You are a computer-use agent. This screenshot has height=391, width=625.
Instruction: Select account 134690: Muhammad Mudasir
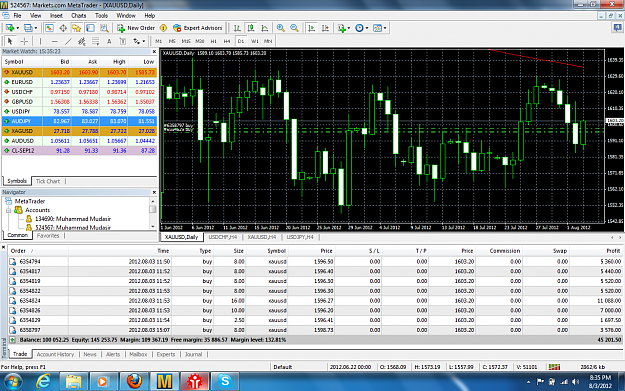pos(73,219)
